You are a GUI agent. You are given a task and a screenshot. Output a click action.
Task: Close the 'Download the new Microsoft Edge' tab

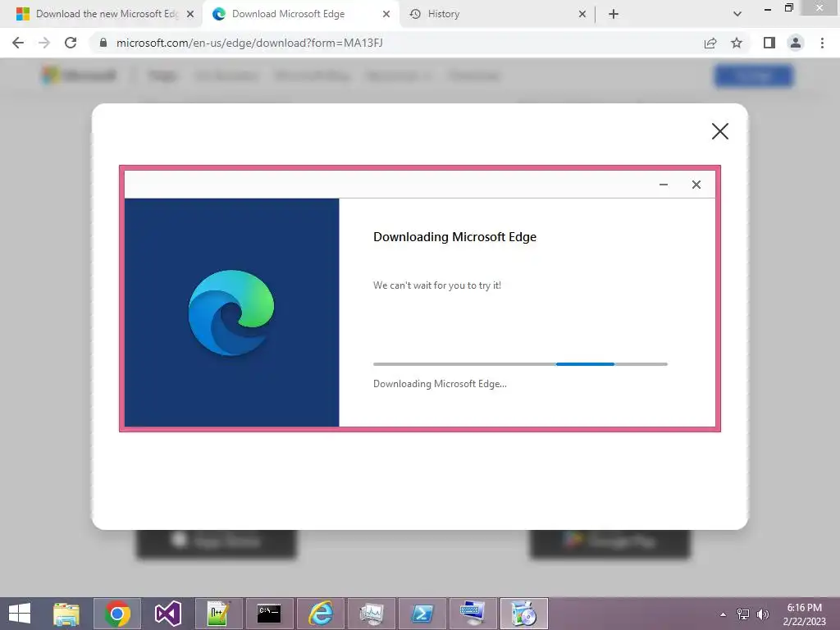(x=190, y=15)
